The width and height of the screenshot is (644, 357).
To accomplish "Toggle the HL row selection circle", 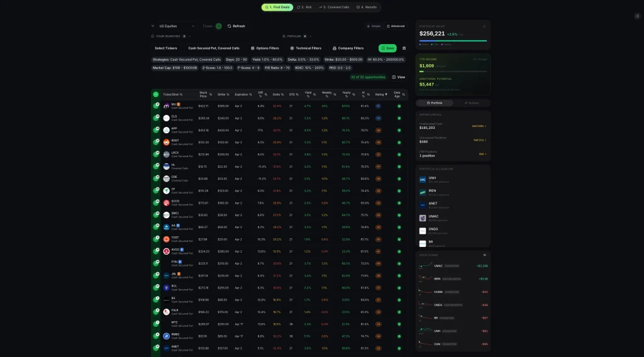I will point(156,167).
